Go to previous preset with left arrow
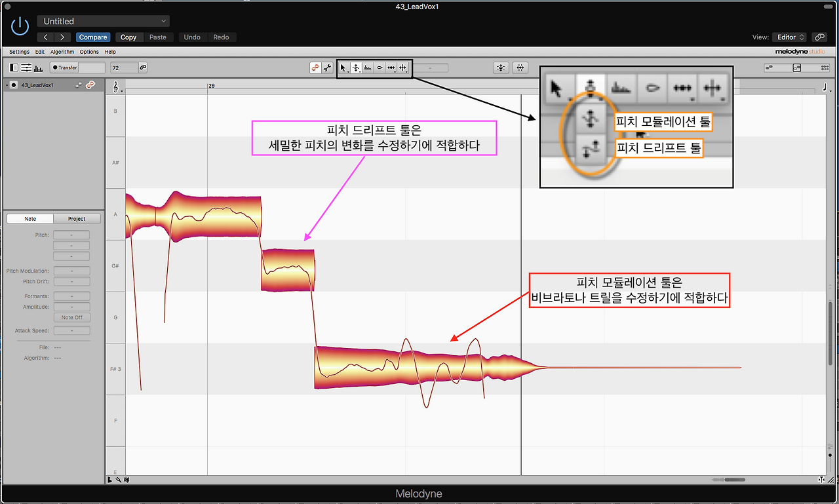This screenshot has width=839, height=504. pyautogui.click(x=46, y=37)
